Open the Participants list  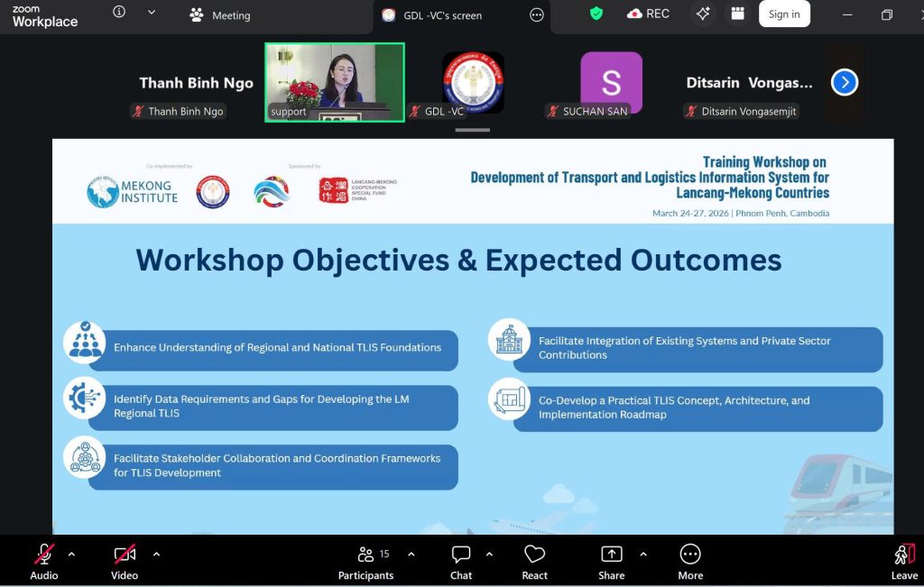click(x=365, y=562)
